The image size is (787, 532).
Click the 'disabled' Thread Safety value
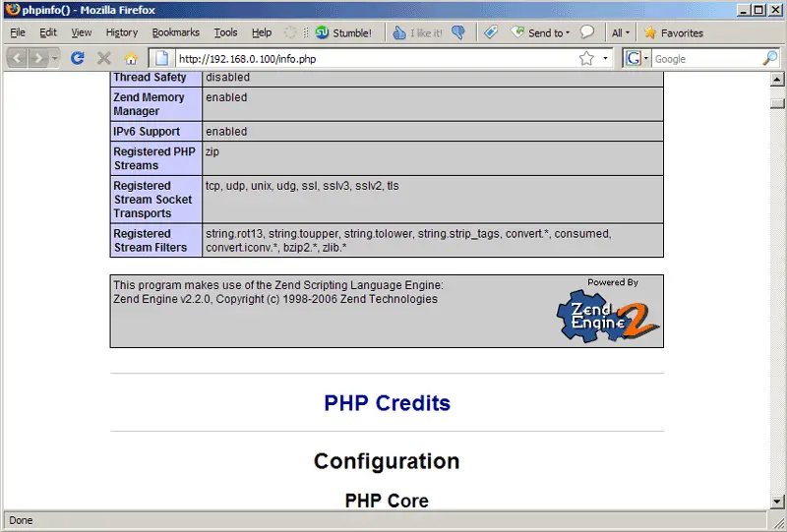[227, 78]
